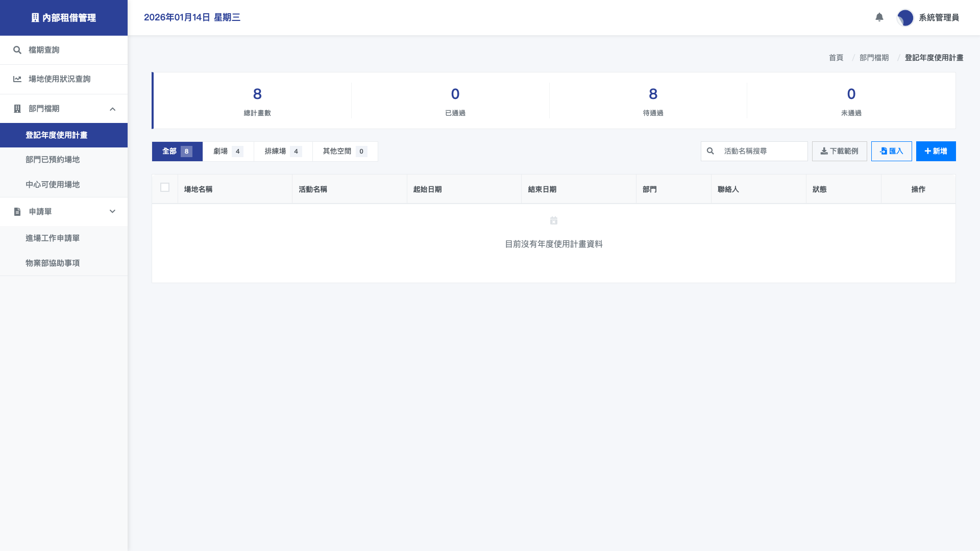The height and width of the screenshot is (551, 980).
Task: Click the magnifier icon in activity search box
Action: coord(710,151)
